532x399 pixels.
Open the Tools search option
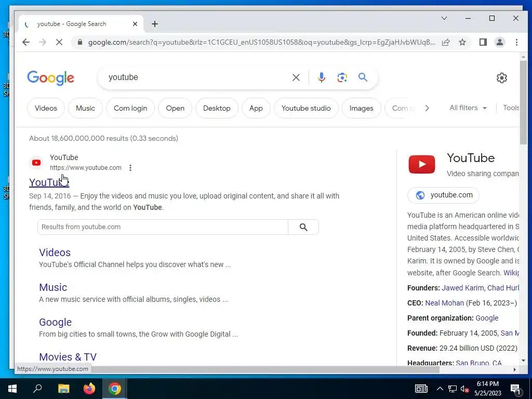click(511, 108)
